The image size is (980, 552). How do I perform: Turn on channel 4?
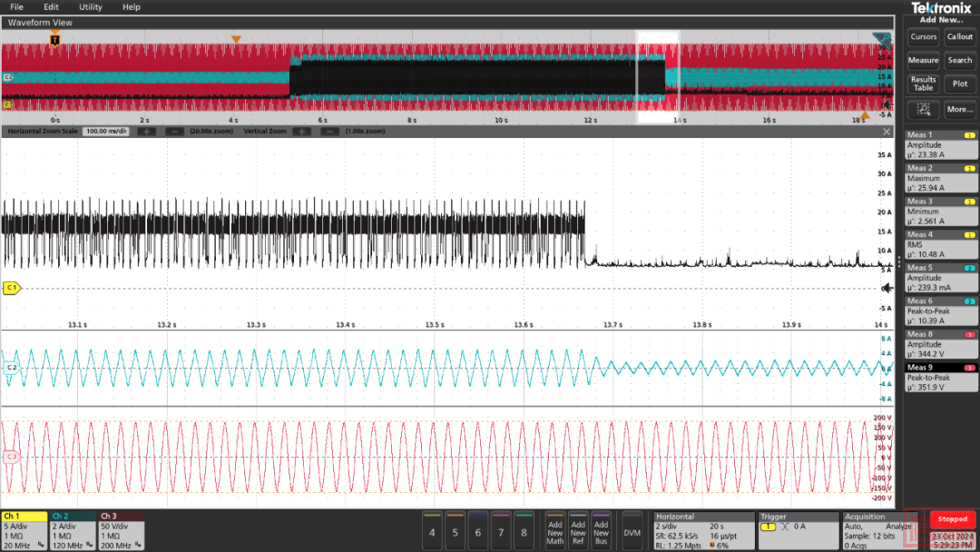[432, 531]
